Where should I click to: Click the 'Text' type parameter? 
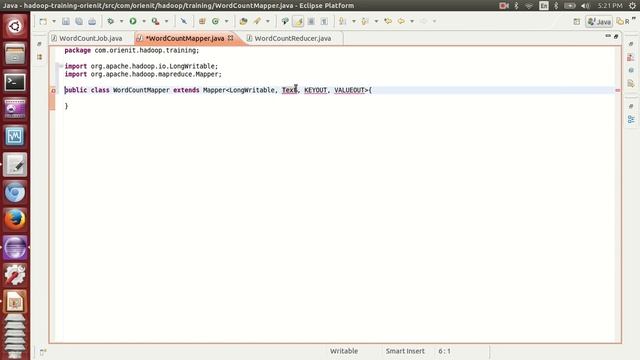[289, 90]
